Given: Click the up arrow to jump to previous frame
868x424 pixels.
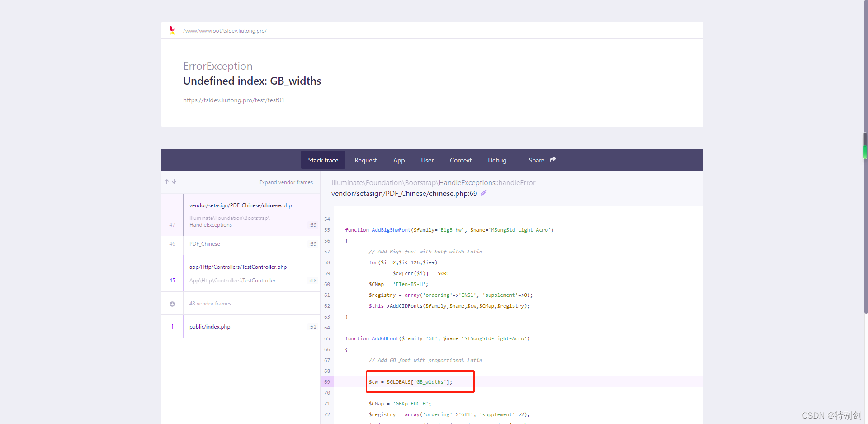Looking at the screenshot, I should point(166,181).
